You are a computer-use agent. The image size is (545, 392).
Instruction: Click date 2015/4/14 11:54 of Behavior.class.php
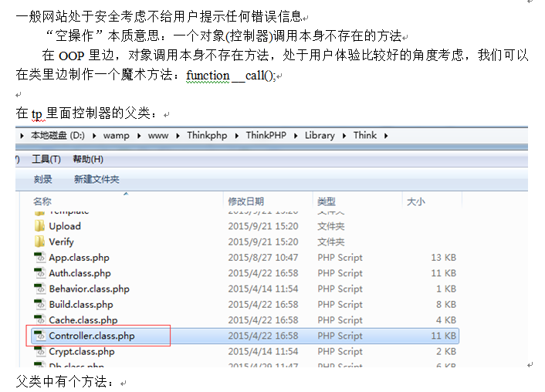click(263, 289)
